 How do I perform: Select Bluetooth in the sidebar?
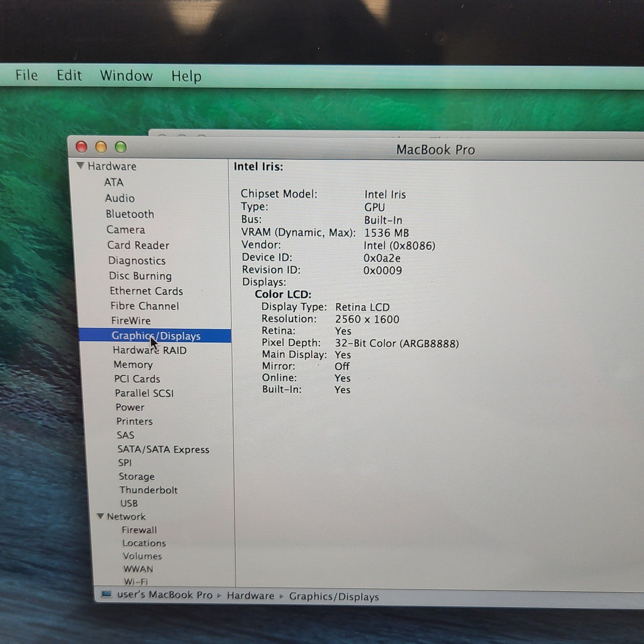[x=130, y=214]
